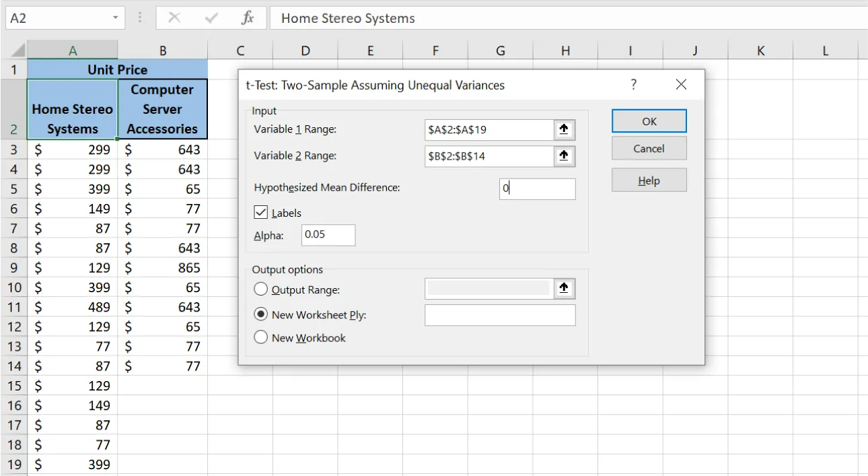This screenshot has width=868, height=476.
Task: Confirm the t-Test with the OK button
Action: [x=648, y=121]
